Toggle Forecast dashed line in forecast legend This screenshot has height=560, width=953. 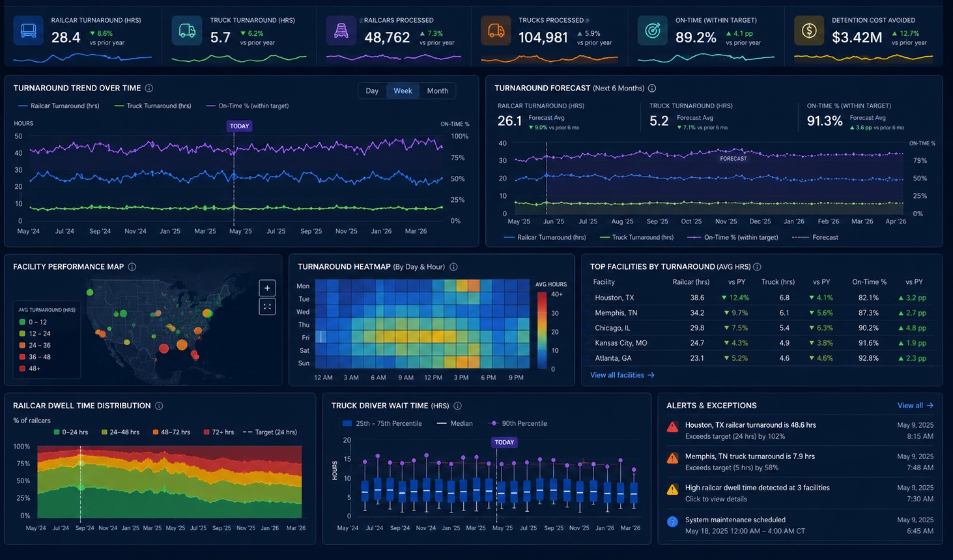(815, 238)
